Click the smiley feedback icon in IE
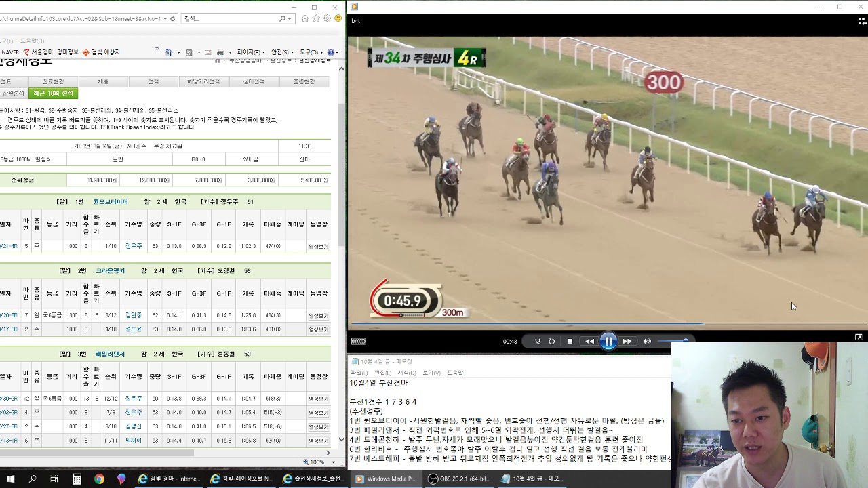 click(338, 18)
